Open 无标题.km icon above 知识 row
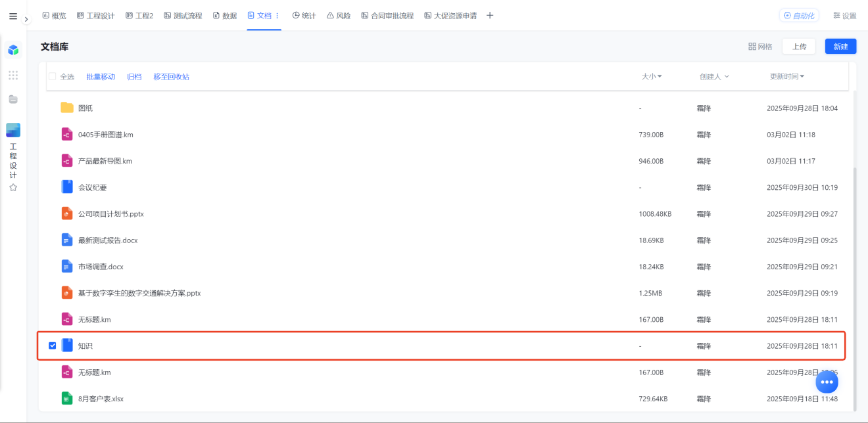Screen dimensions: 868x423 tap(66, 319)
